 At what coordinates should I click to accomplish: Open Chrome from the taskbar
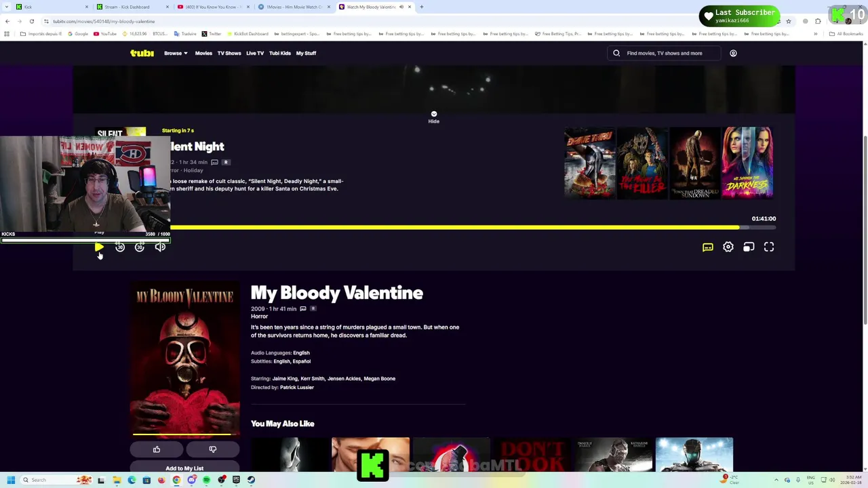click(176, 480)
